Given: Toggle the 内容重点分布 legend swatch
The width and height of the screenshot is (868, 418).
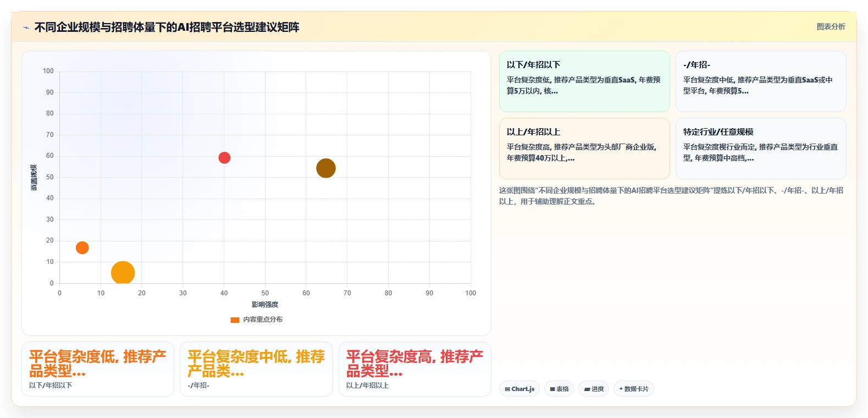Looking at the screenshot, I should pyautogui.click(x=235, y=320).
